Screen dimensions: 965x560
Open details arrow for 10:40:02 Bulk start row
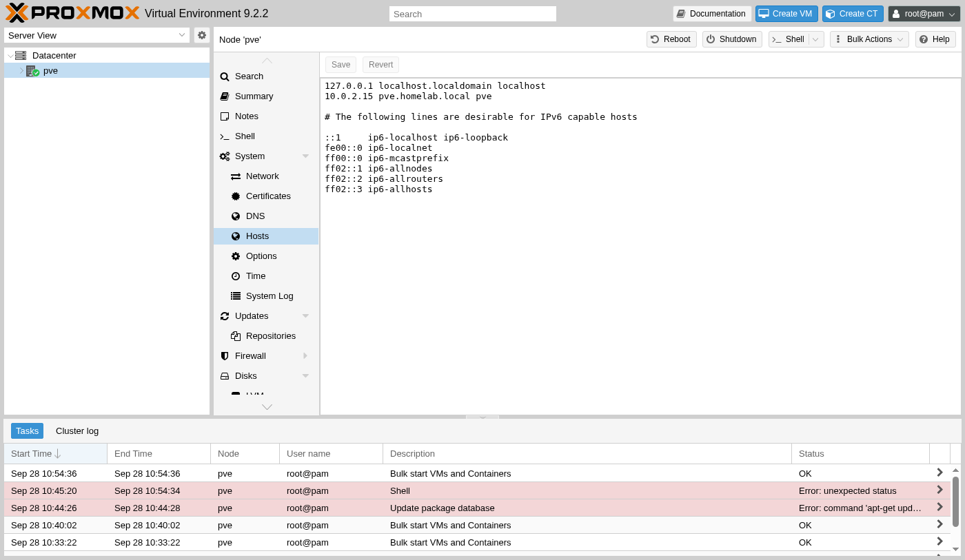click(939, 525)
